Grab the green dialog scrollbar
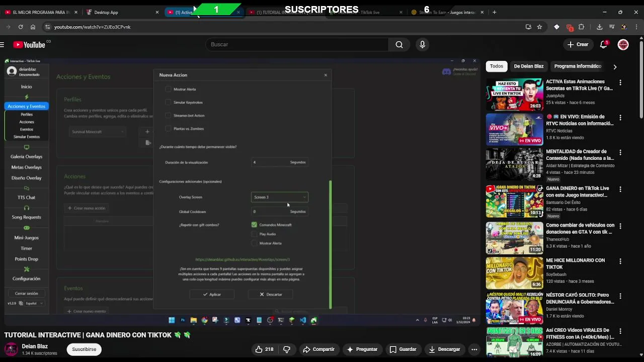This screenshot has height=362, width=644. tap(331, 244)
